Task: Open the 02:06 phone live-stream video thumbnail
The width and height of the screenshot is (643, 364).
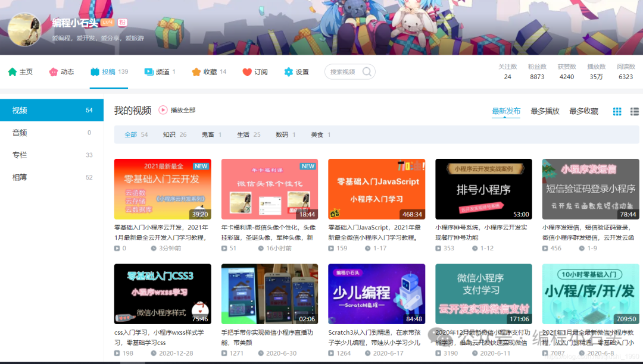Action: [270, 294]
